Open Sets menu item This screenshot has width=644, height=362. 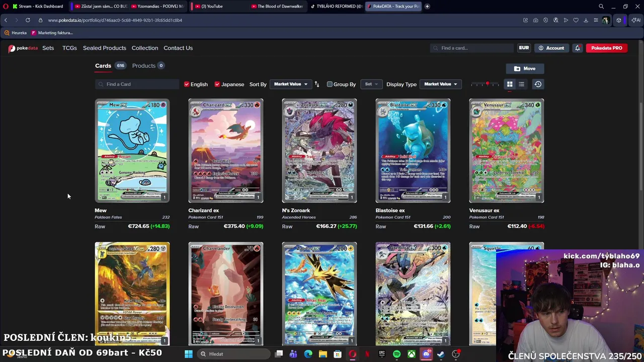(48, 48)
